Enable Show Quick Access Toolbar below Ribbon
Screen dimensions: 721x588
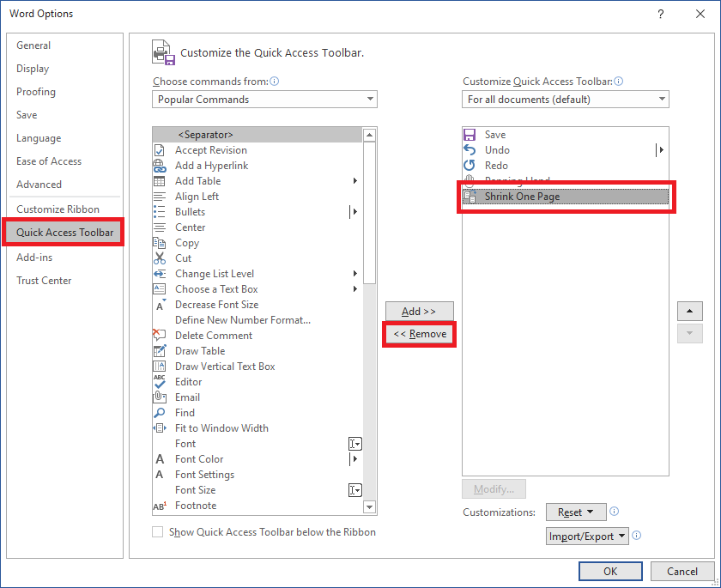pyautogui.click(x=158, y=532)
